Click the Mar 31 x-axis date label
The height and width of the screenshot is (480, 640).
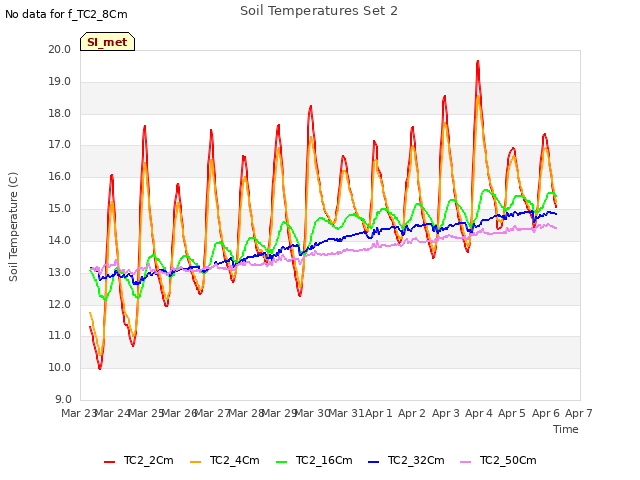tap(346, 413)
